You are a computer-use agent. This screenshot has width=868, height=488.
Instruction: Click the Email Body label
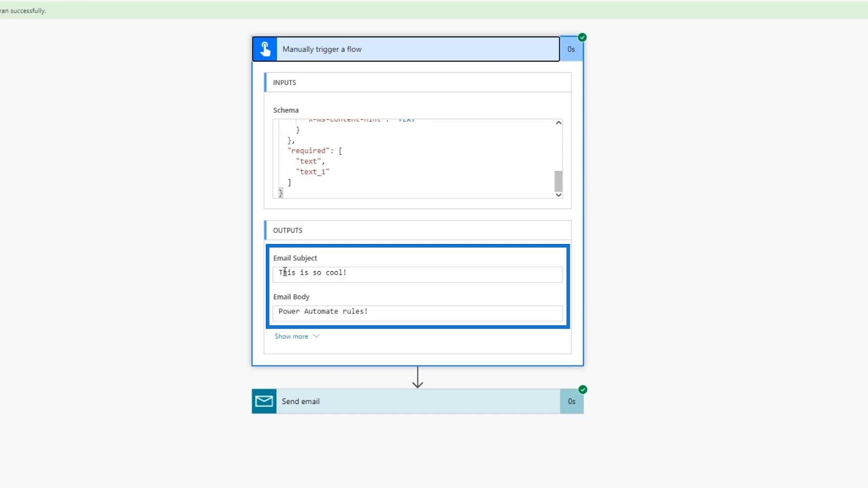click(x=291, y=297)
